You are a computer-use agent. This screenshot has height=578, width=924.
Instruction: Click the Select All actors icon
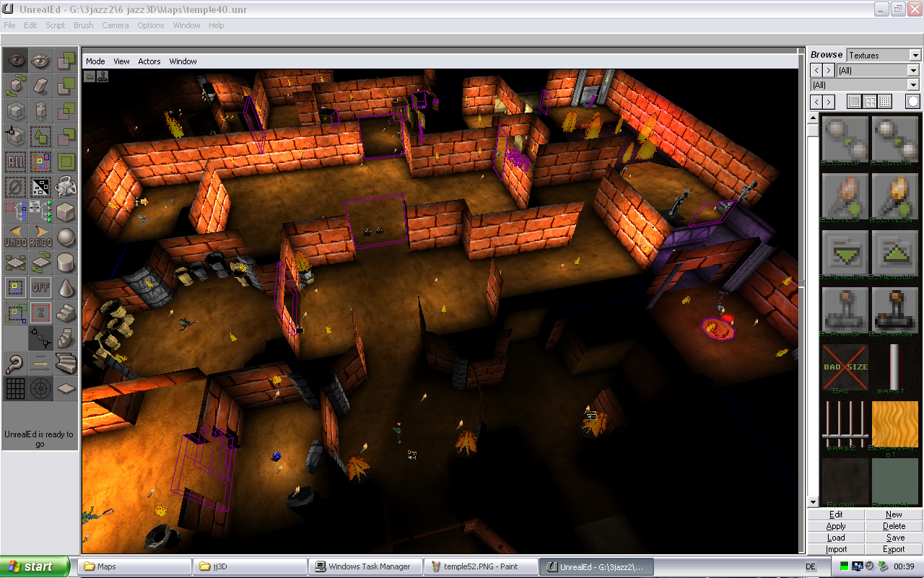(x=16, y=162)
